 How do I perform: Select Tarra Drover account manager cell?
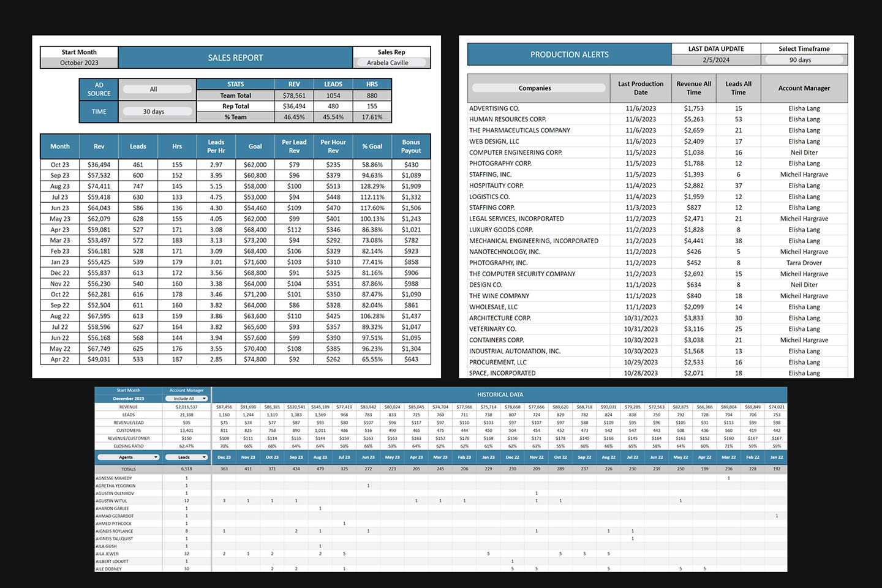click(804, 263)
